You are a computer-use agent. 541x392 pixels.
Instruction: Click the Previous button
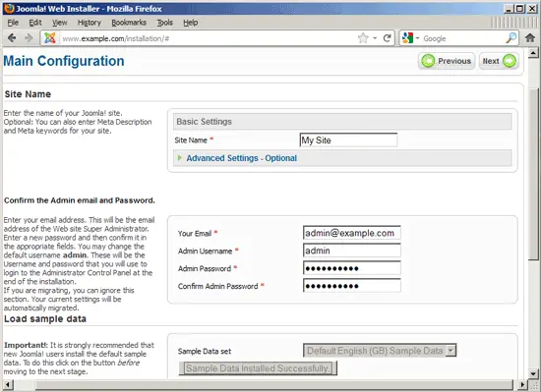(x=447, y=61)
